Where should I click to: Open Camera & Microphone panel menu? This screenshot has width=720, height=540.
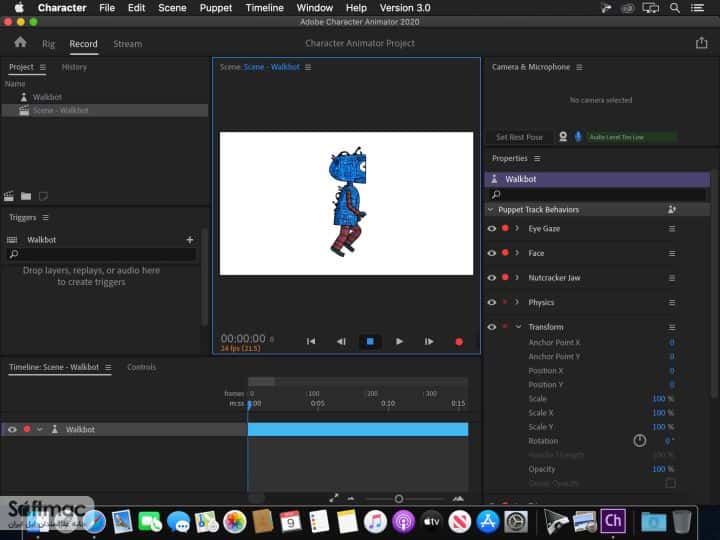pyautogui.click(x=579, y=67)
